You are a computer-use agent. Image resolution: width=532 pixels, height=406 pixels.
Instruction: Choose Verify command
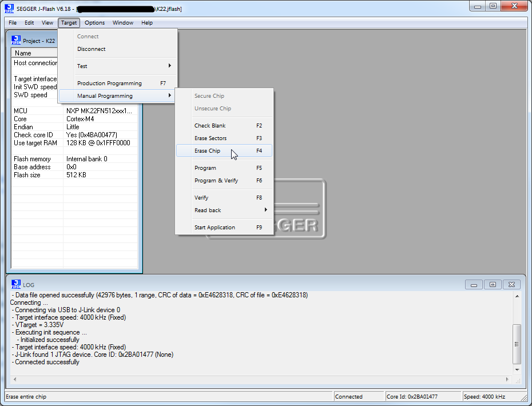pyautogui.click(x=224, y=197)
